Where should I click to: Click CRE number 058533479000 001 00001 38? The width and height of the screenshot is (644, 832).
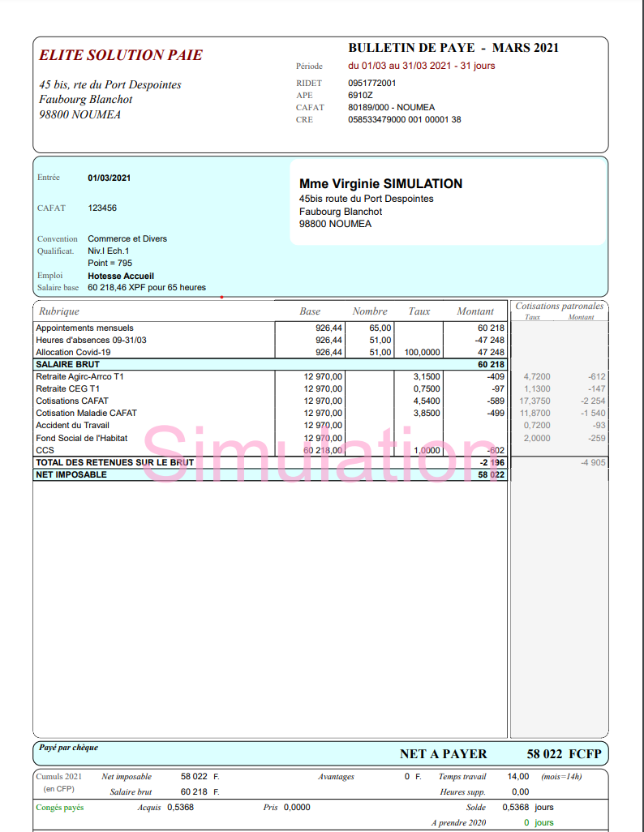(x=405, y=119)
